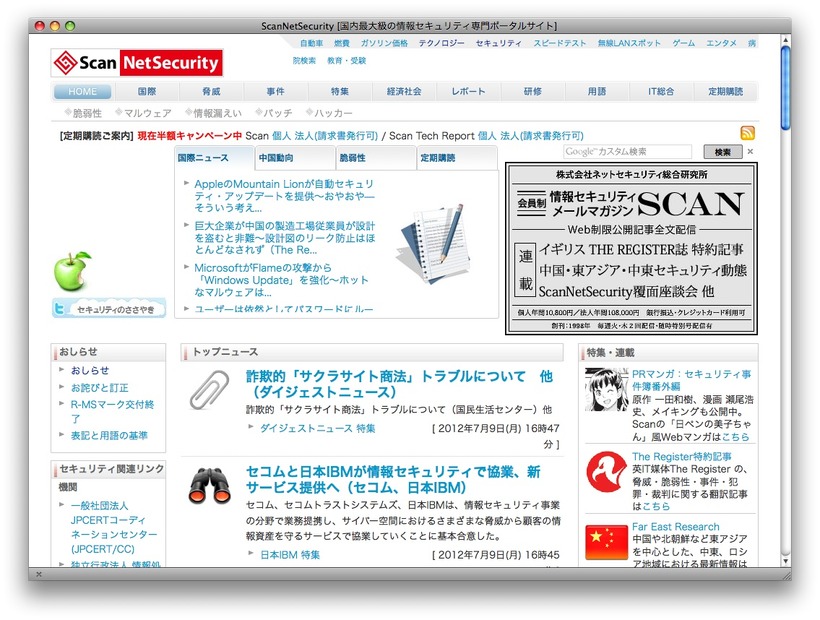Open the Twitter セキュリティのささやき badge
820x620 pixels.
tap(109, 308)
